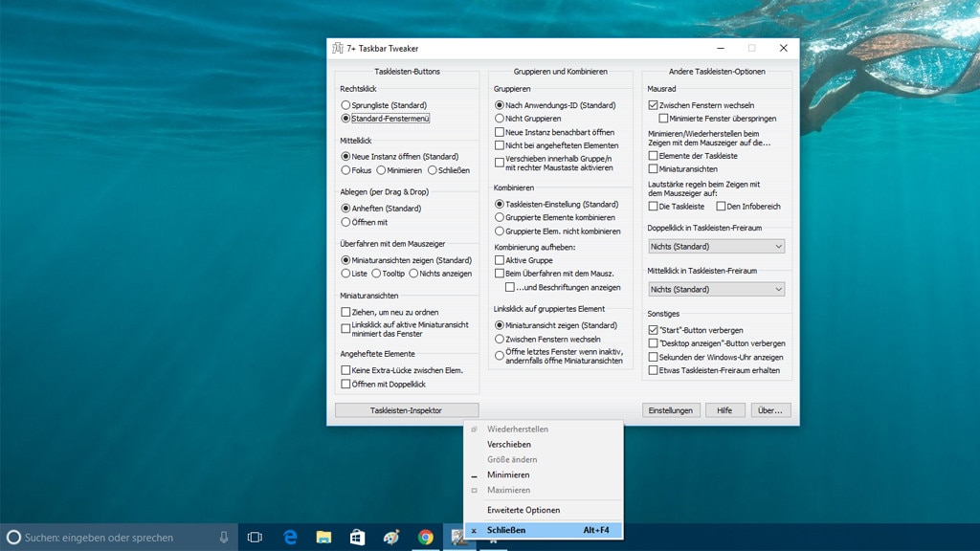
Task: Launch Microsoft Edge from taskbar
Action: 290,538
